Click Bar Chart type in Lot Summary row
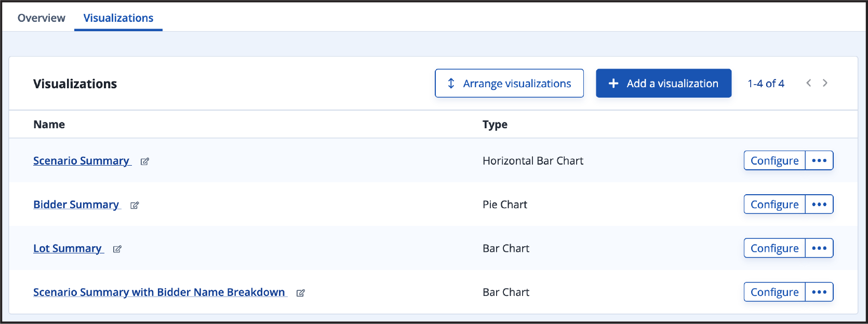This screenshot has height=324, width=868. (x=506, y=248)
